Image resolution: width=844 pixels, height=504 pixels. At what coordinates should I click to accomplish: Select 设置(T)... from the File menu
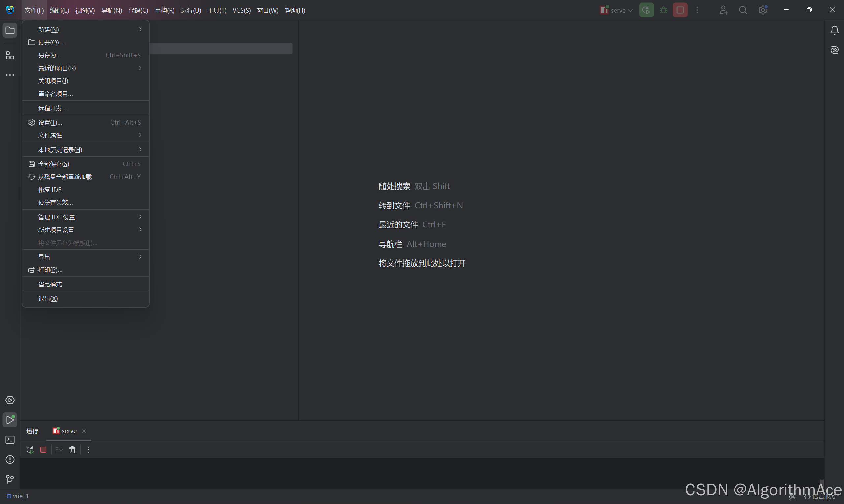(x=50, y=123)
